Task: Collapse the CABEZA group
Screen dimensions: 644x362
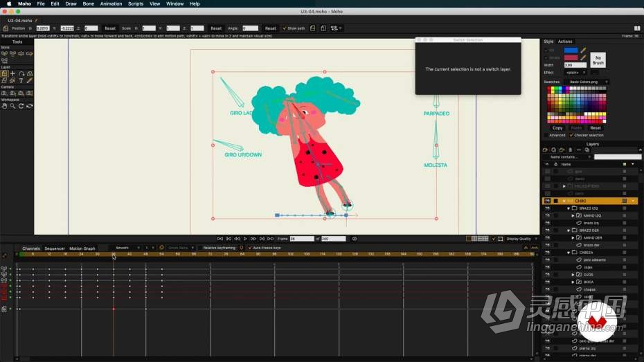Action: (x=569, y=253)
